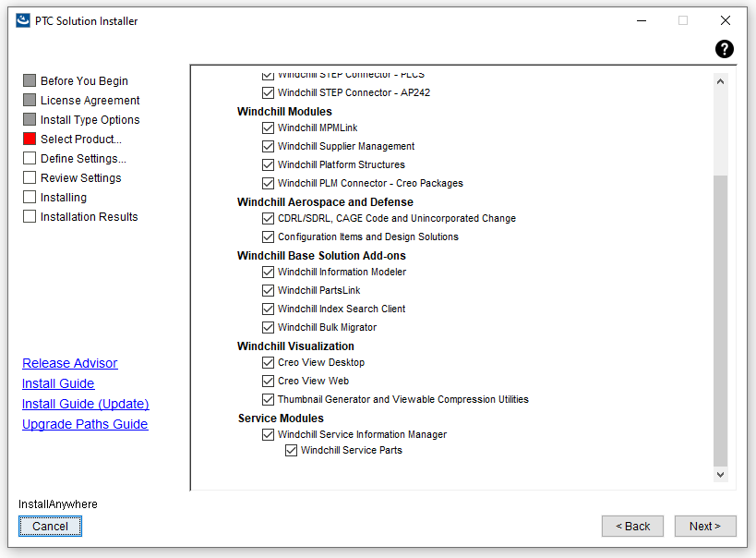Click the help question mark icon
Screen dimensions: 756x558
(725, 49)
